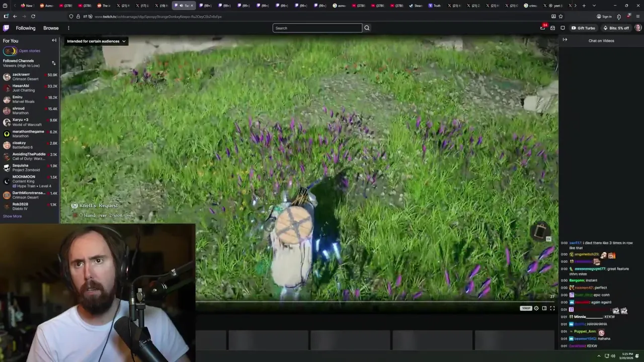Focus the Twitch Search field
Viewport: 644px width, 362px height.
tap(317, 28)
